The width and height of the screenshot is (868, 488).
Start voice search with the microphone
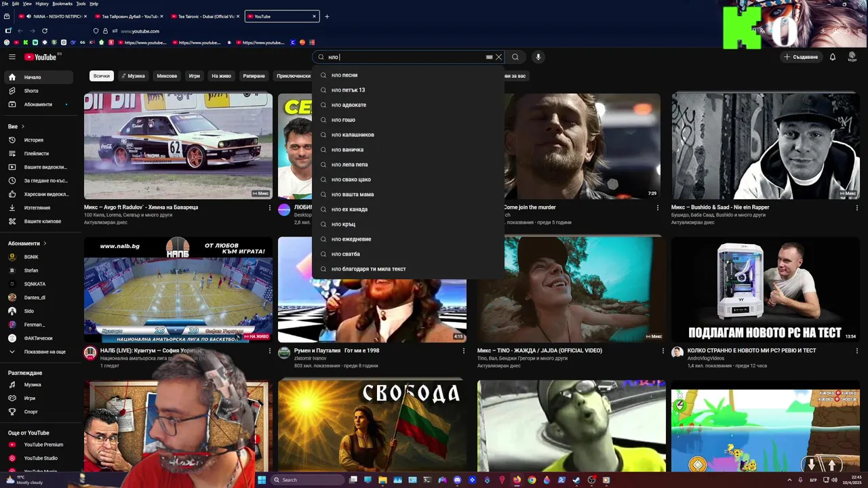(x=538, y=57)
